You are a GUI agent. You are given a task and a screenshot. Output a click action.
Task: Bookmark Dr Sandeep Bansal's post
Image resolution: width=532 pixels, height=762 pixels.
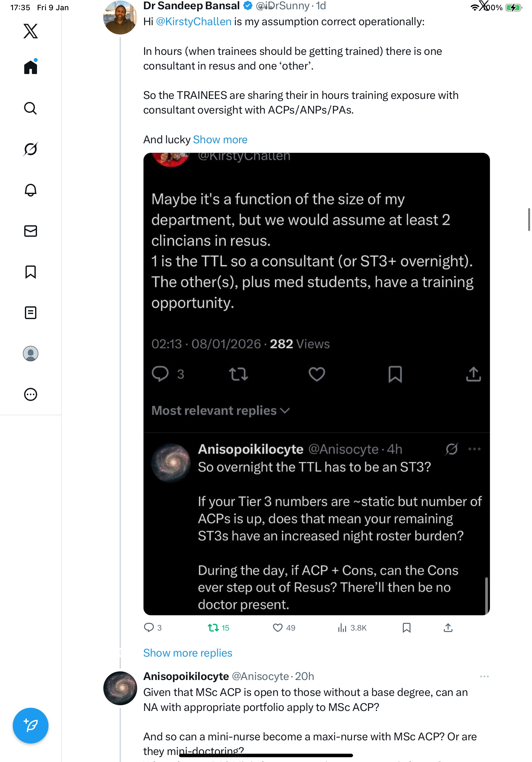406,628
